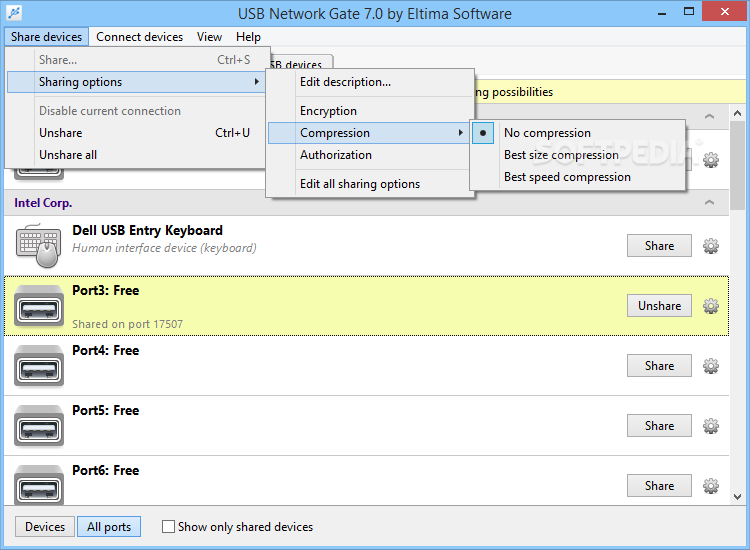Choose Unshare all menu entry
This screenshot has width=750, height=550.
pyautogui.click(x=136, y=155)
